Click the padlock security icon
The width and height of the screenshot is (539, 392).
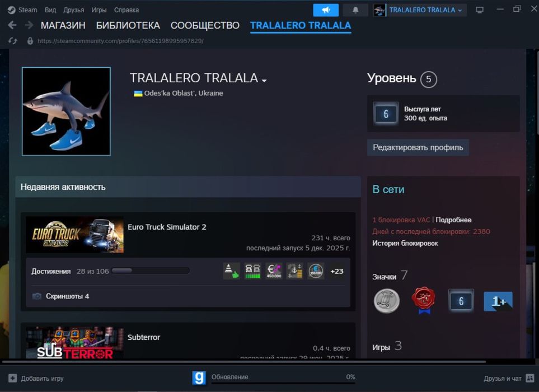coord(30,41)
